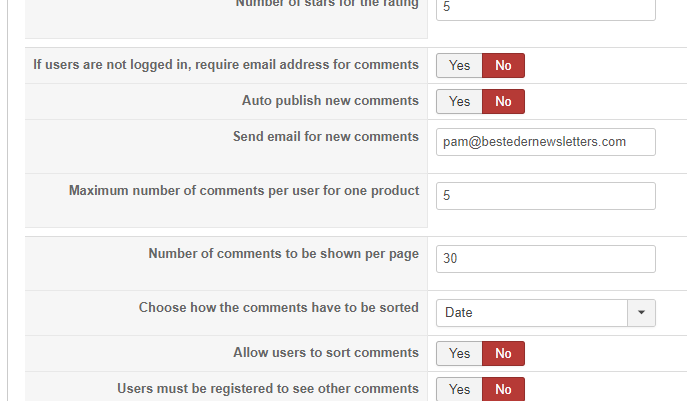Screen dimensions: 687x401
Task: Open the comments sorting dropdown arrow
Action: tap(641, 313)
